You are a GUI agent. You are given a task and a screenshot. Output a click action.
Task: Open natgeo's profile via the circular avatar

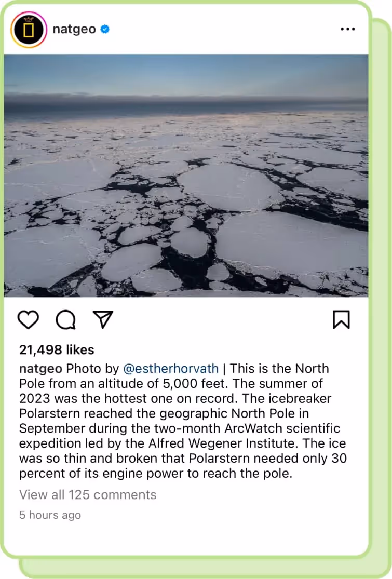29,30
